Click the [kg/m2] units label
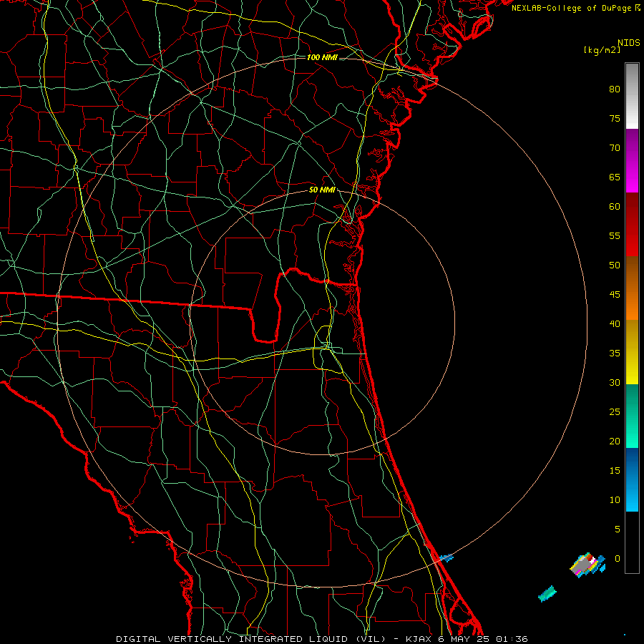The width and height of the screenshot is (644, 644). [602, 50]
